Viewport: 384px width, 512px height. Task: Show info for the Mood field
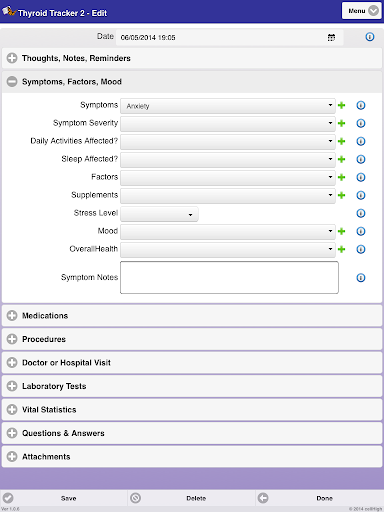[x=361, y=231]
